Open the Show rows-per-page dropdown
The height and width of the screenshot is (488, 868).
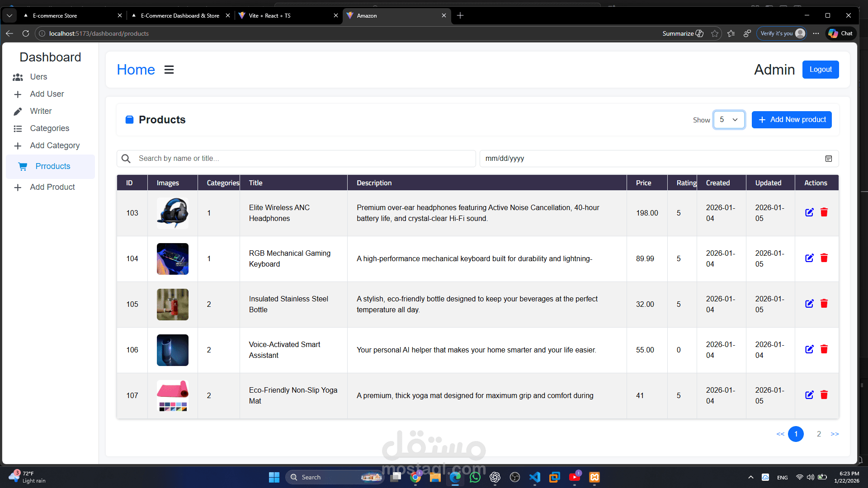[729, 120]
